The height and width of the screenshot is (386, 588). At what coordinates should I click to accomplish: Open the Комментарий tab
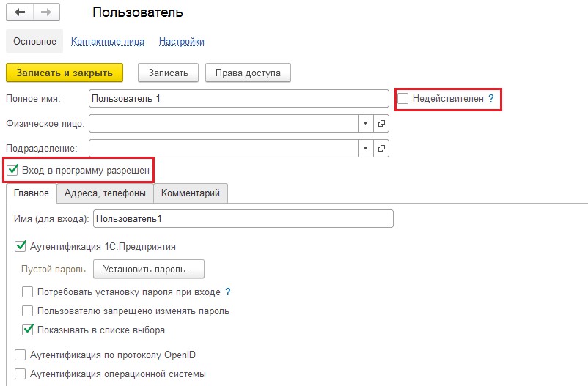click(191, 193)
